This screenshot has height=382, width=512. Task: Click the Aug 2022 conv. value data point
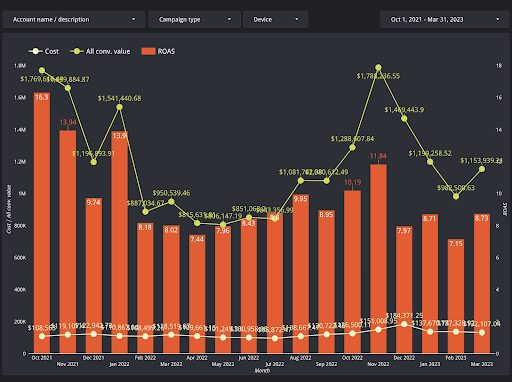click(x=300, y=181)
